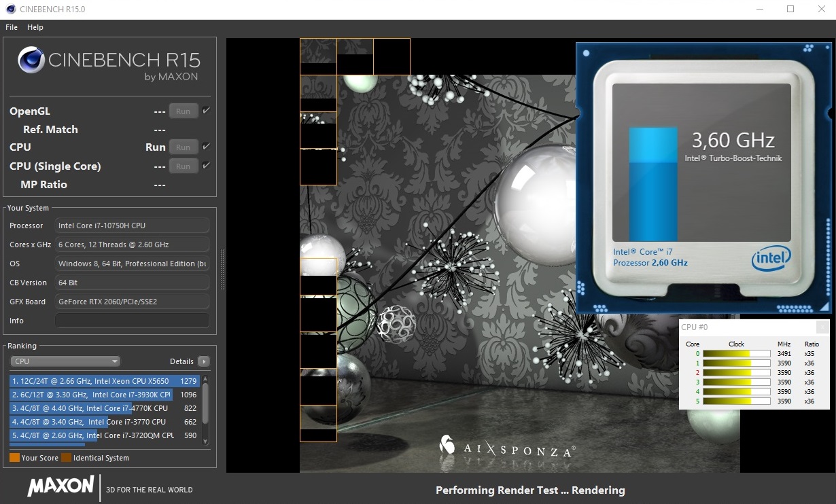The width and height of the screenshot is (836, 504).
Task: Click Core 0 clock bar in CPU #0 window
Action: point(736,353)
